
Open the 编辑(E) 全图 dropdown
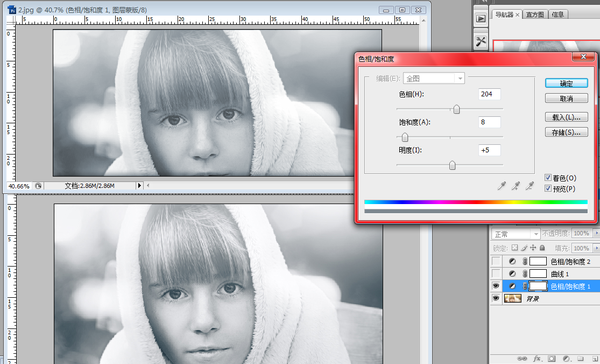pyautogui.click(x=434, y=78)
